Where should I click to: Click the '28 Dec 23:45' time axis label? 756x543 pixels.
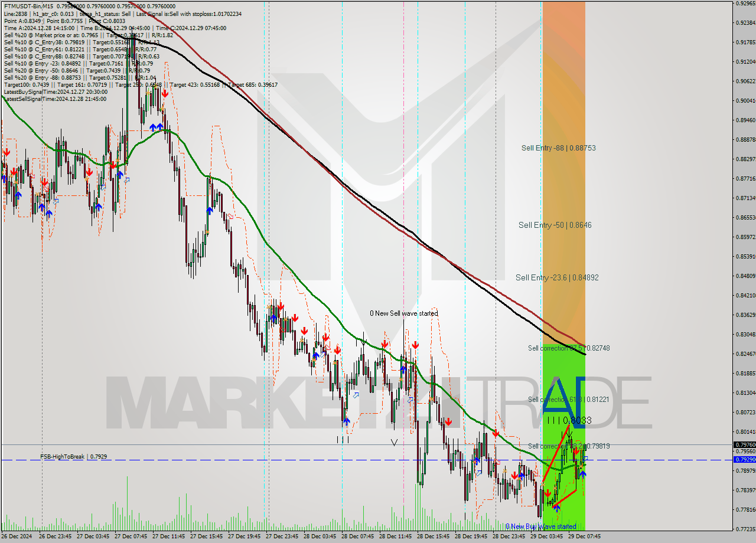click(509, 537)
